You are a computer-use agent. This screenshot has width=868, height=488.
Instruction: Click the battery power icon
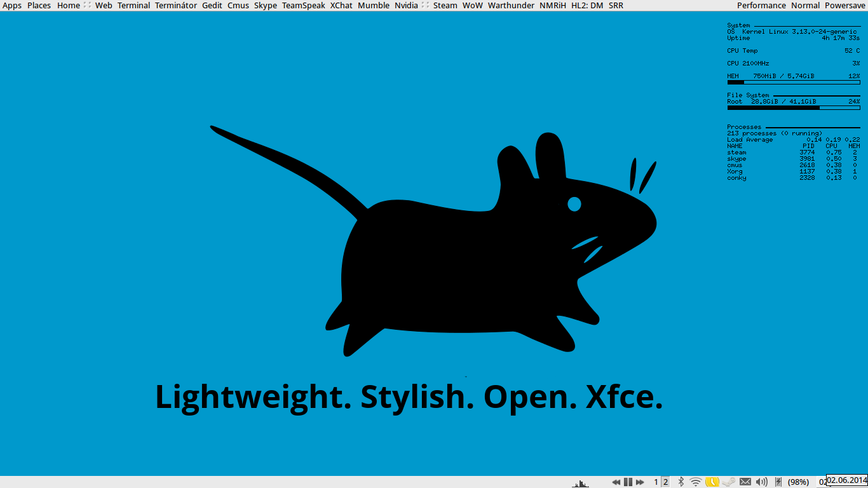tap(778, 482)
